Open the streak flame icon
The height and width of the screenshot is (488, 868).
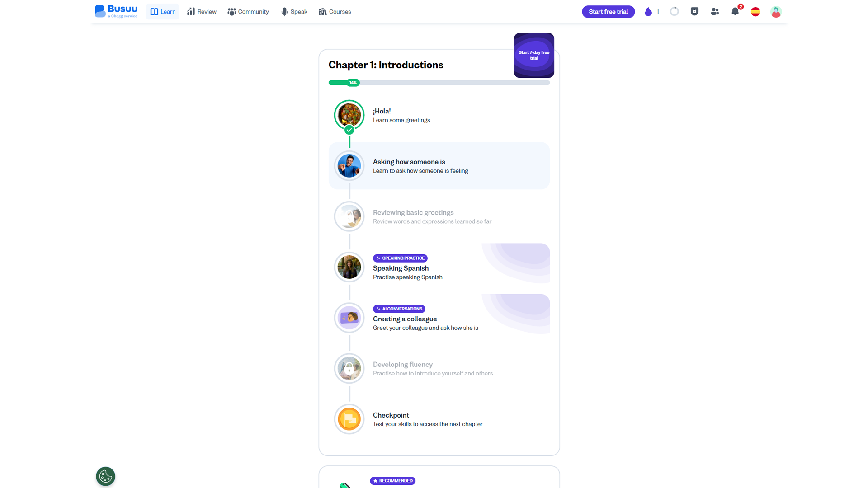pyautogui.click(x=648, y=12)
